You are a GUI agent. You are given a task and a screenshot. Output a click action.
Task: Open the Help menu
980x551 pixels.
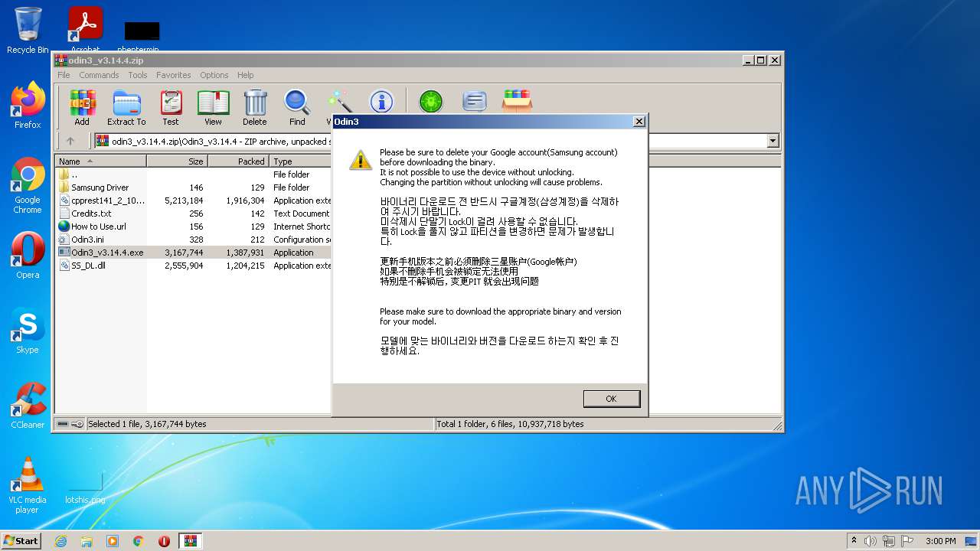pos(245,75)
